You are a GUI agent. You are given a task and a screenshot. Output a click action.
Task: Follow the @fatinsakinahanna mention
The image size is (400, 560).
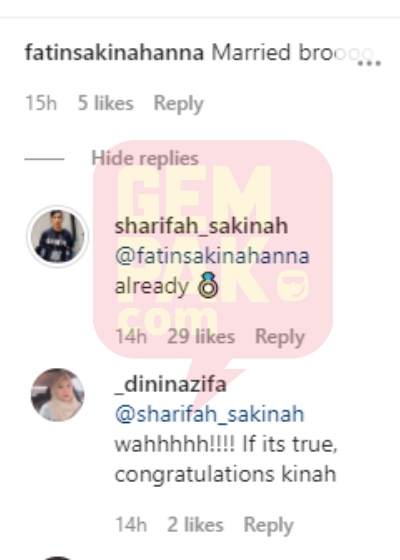pyautogui.click(x=212, y=256)
